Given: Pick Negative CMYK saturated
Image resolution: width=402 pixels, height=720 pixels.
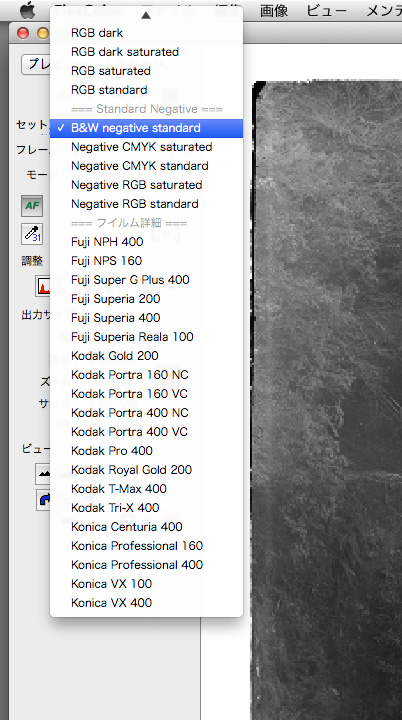Looking at the screenshot, I should pos(146,147).
